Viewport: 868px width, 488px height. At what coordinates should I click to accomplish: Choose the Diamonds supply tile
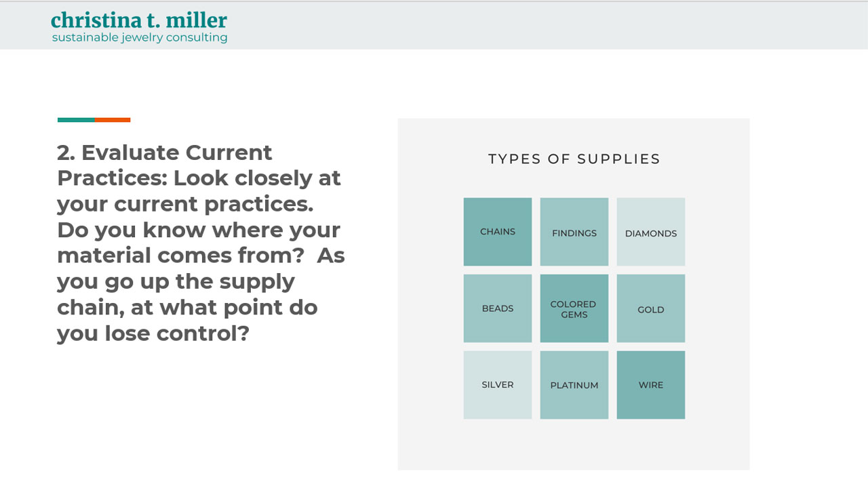coord(651,232)
